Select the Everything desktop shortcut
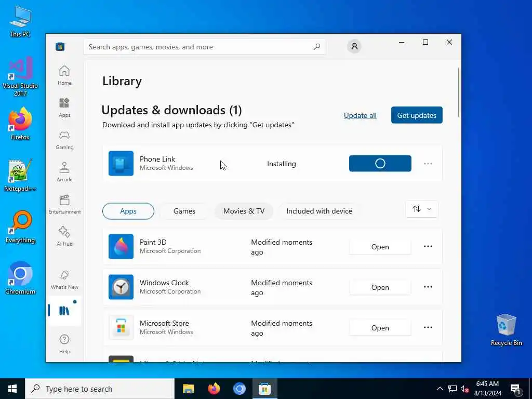 tap(20, 227)
